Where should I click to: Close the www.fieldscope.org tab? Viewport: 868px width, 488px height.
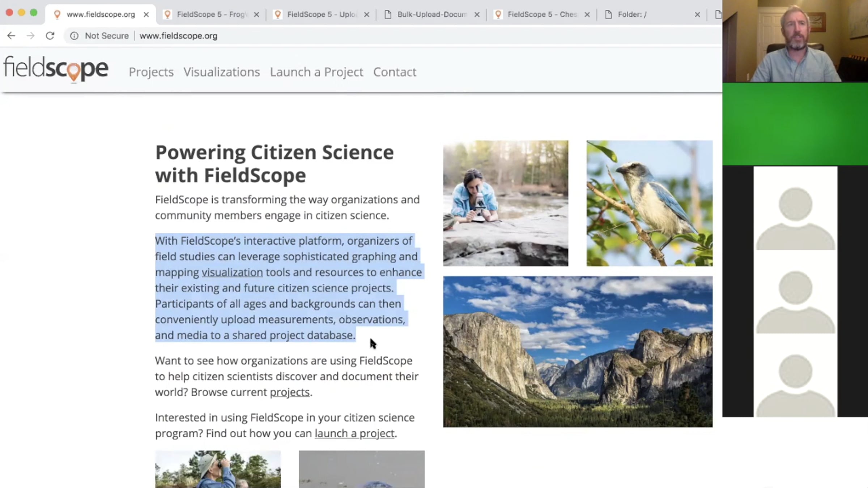point(146,14)
